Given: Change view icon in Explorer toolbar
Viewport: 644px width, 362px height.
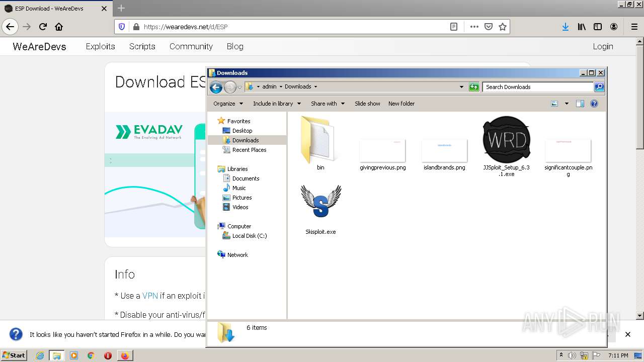Looking at the screenshot, I should 554,104.
